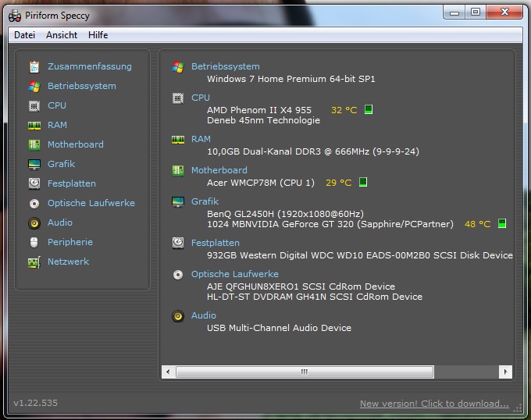Click the Optische Laufwerke disc icon in summary
531x420 pixels.
[178, 275]
